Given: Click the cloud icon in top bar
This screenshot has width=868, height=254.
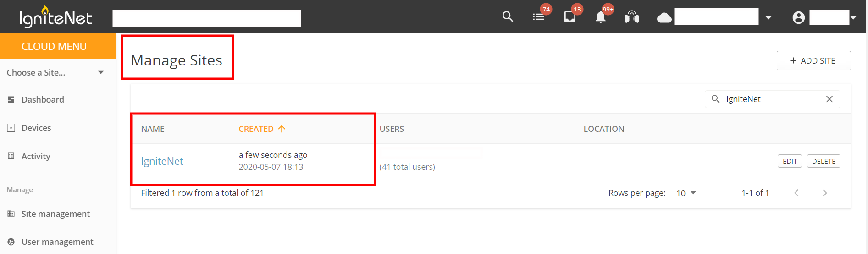Looking at the screenshot, I should [664, 18].
